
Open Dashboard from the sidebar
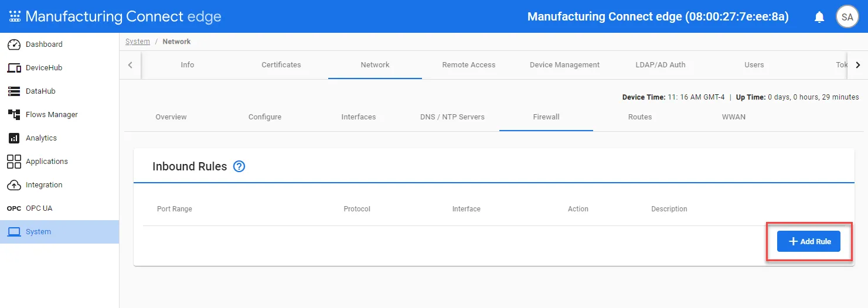point(59,45)
